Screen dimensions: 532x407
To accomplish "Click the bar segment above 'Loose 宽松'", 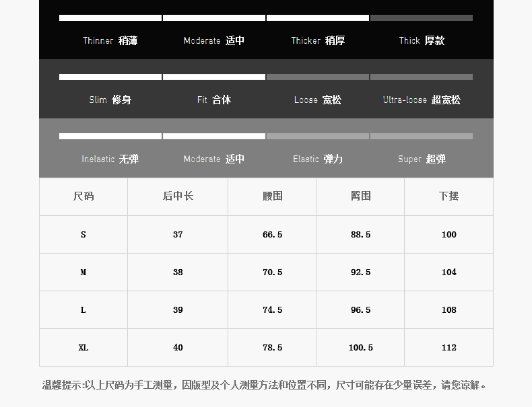I will [x=317, y=77].
